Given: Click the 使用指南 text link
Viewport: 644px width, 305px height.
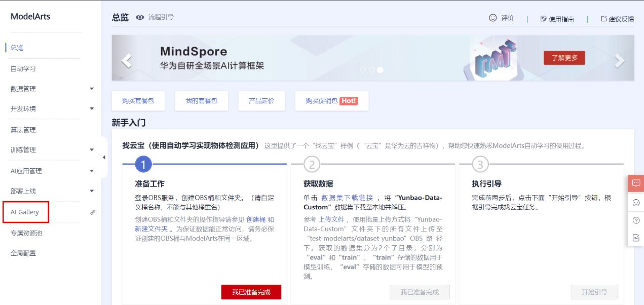Looking at the screenshot, I should [x=561, y=19].
